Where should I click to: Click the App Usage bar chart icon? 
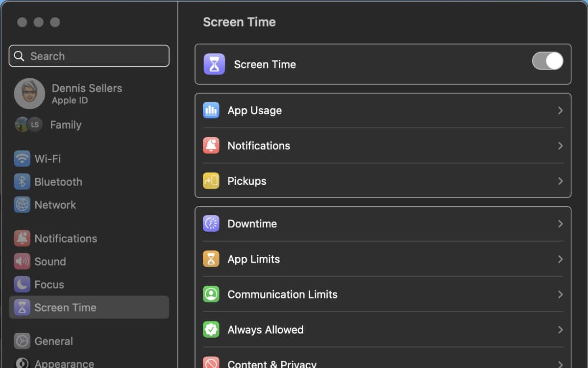211,111
